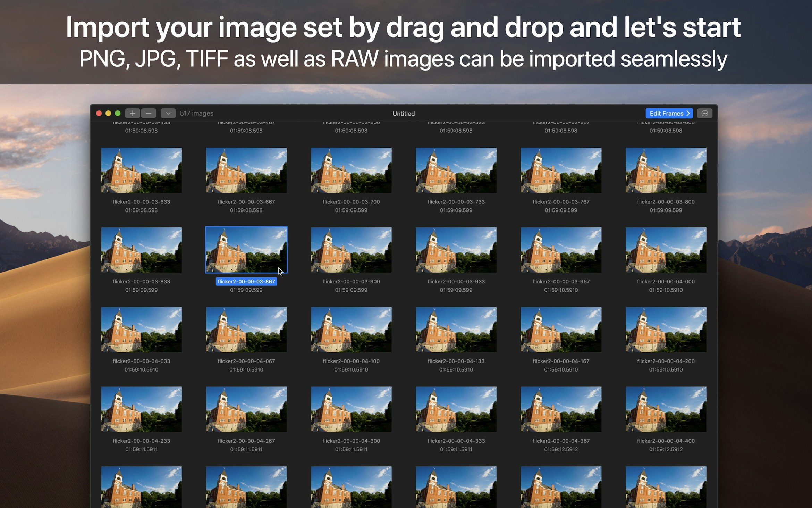Select thumbnail flicker2-00-00-03-700
The height and width of the screenshot is (508, 812).
click(x=351, y=170)
